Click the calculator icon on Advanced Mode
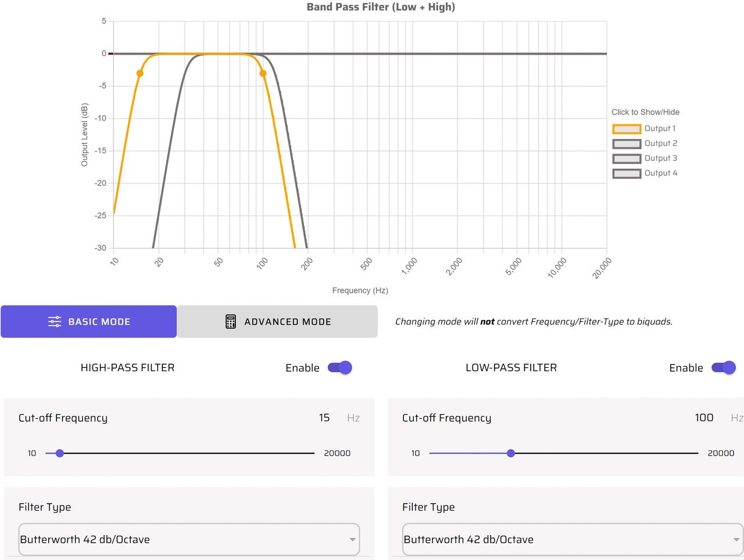 231,322
